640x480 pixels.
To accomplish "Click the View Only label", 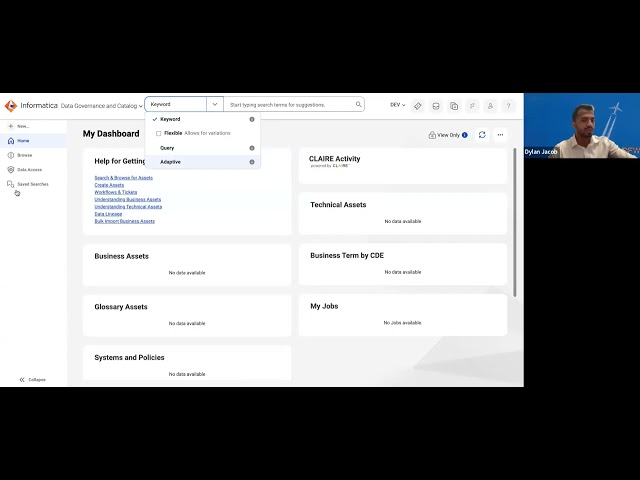I will pyautogui.click(x=448, y=135).
